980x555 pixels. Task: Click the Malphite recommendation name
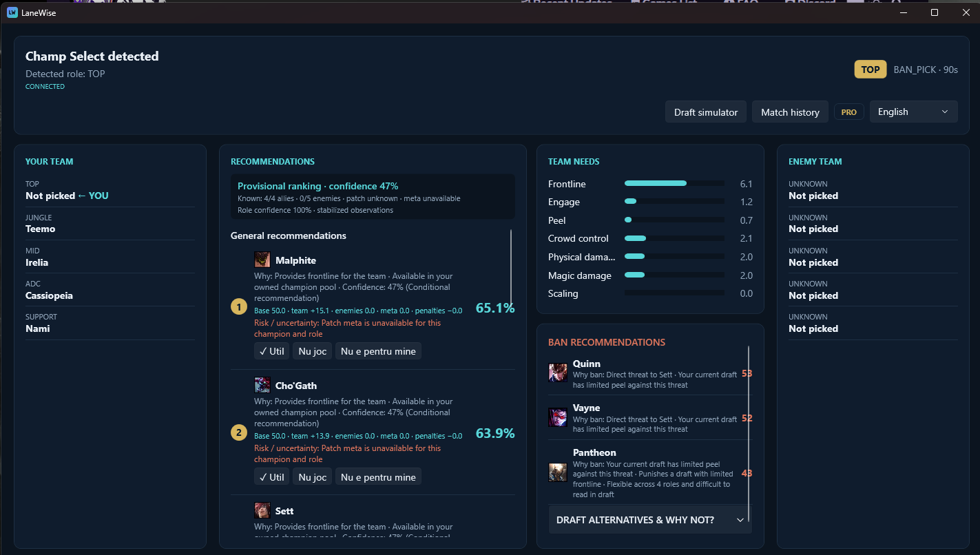coord(295,260)
